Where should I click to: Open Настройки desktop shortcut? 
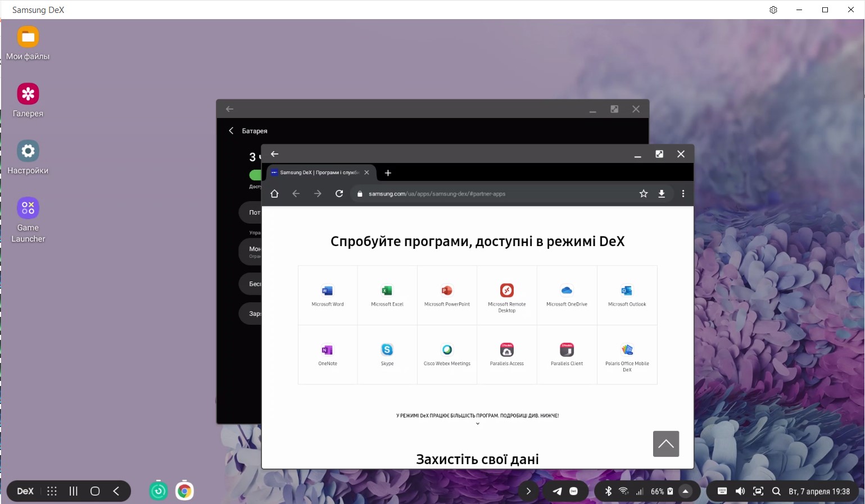[x=28, y=157]
